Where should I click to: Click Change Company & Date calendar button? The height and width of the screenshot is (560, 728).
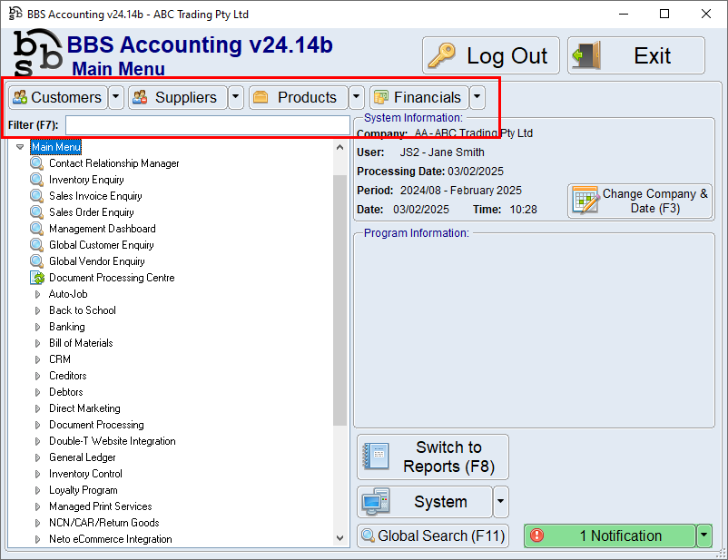[x=640, y=201]
